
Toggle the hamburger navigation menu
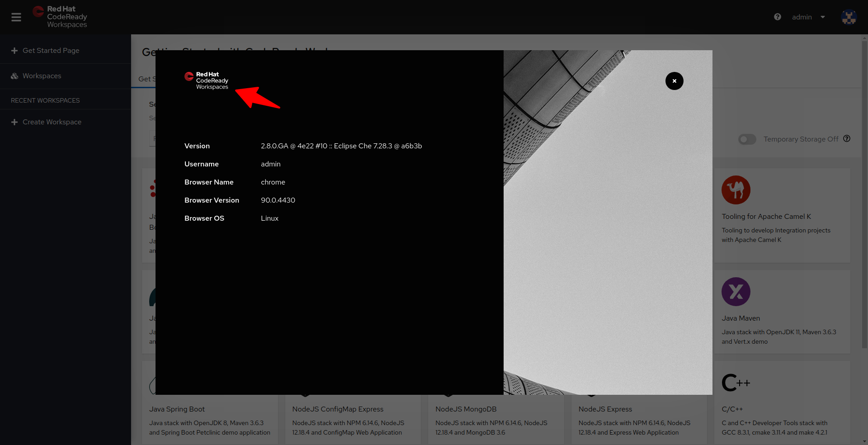(16, 17)
